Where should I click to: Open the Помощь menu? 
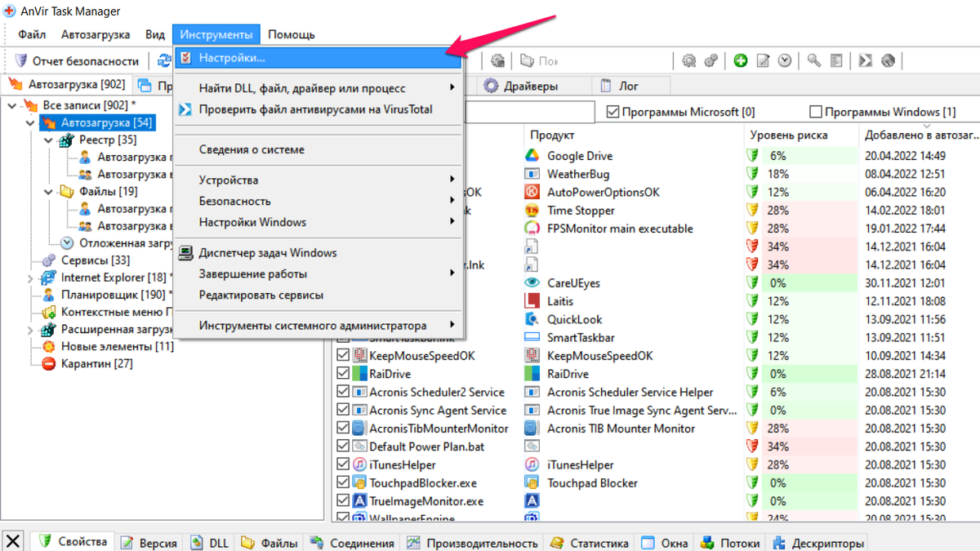pyautogui.click(x=292, y=34)
